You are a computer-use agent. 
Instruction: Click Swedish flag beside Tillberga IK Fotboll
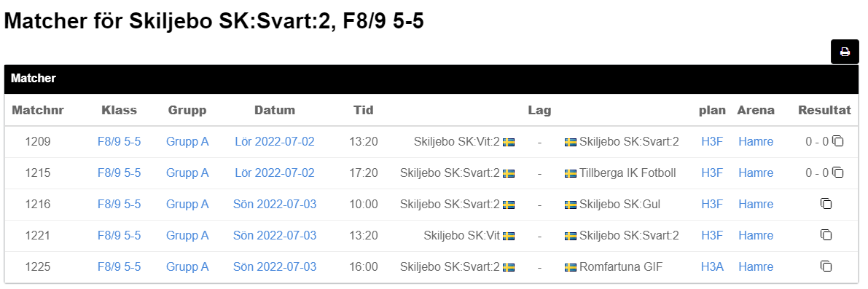click(570, 173)
